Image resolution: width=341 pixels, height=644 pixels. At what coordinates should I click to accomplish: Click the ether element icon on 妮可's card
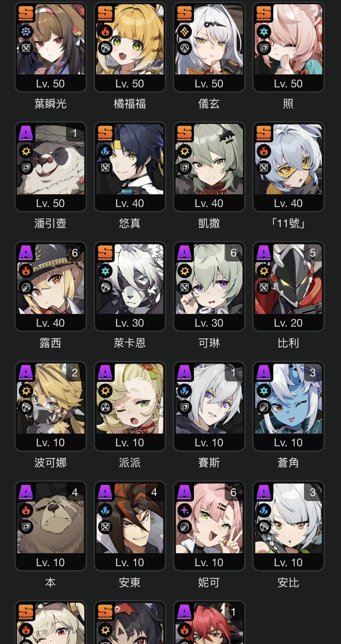click(x=184, y=511)
